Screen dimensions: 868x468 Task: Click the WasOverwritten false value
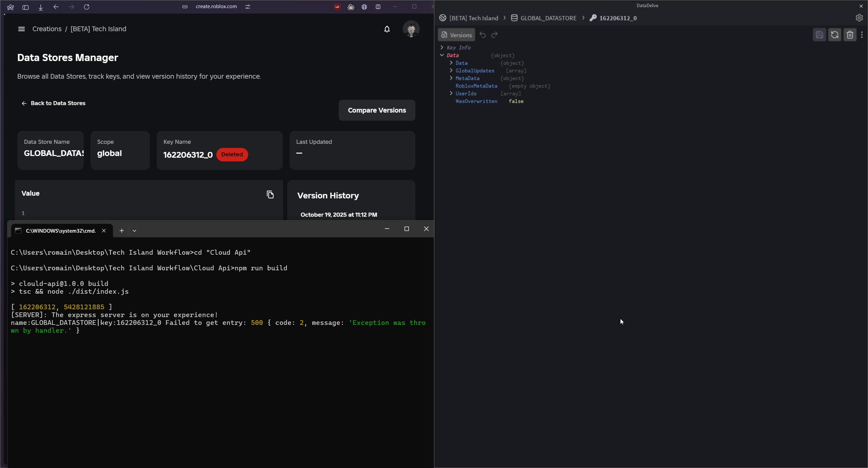tap(516, 101)
